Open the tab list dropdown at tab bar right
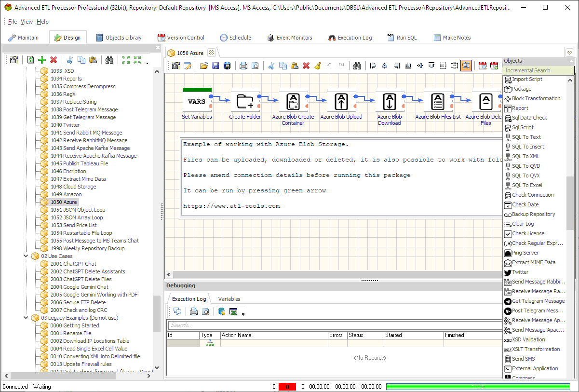This screenshot has width=579, height=392. [x=569, y=53]
